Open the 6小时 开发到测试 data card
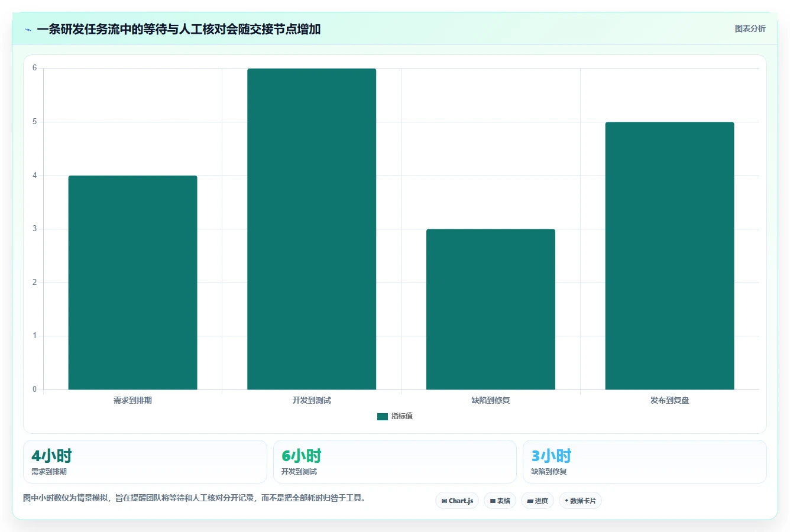 [395, 462]
